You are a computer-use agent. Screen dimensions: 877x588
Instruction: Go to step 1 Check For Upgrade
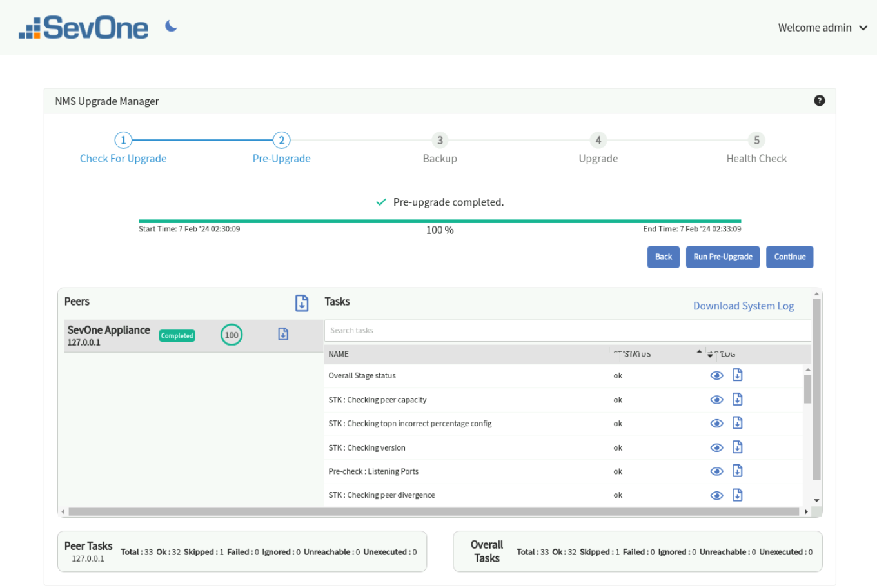coord(123,148)
